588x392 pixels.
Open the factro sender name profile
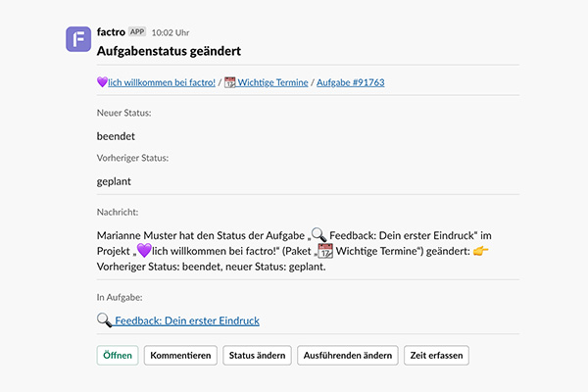111,32
